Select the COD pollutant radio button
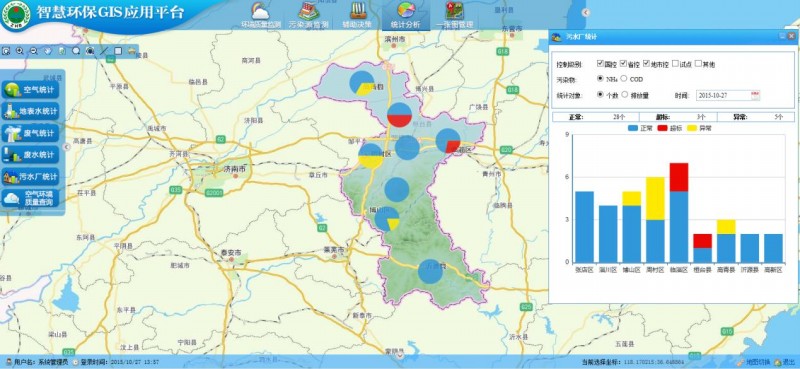The image size is (800, 369). pos(624,79)
